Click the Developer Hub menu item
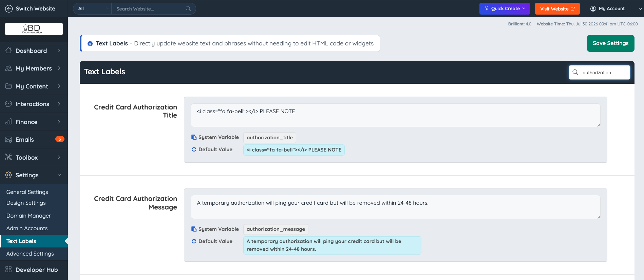The image size is (644, 280). pyautogui.click(x=34, y=270)
